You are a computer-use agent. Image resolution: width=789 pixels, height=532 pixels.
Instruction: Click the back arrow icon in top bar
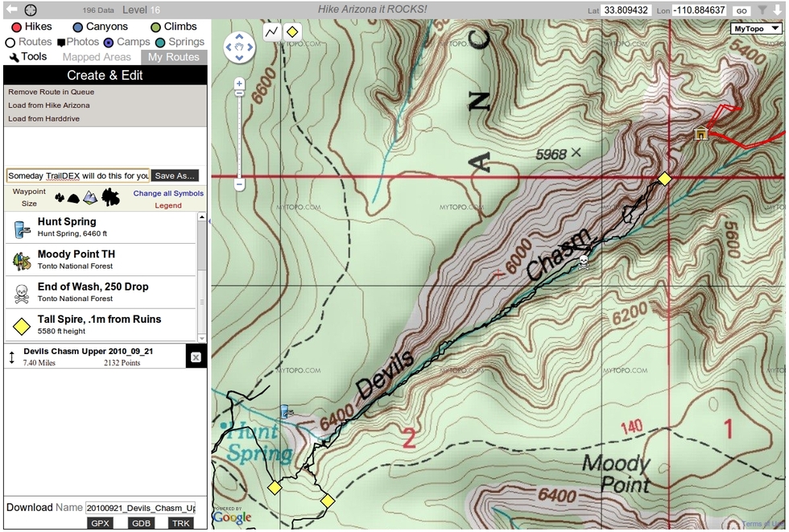(x=11, y=9)
